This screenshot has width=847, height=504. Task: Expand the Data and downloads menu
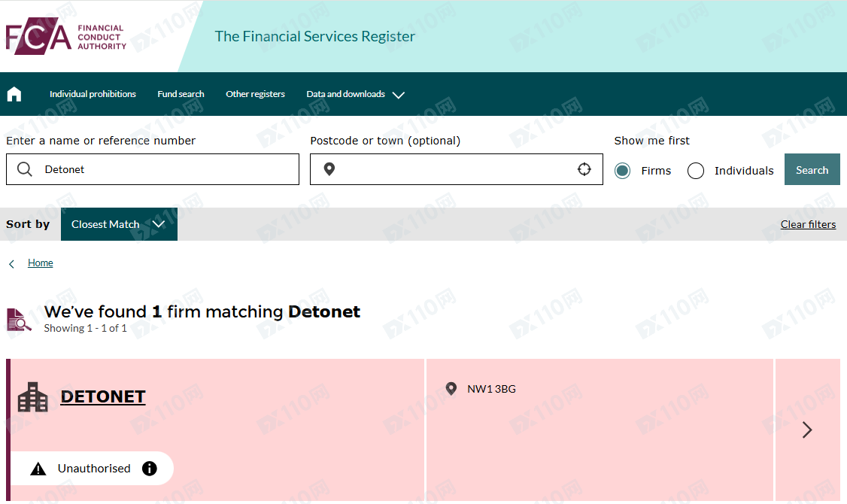[356, 94]
